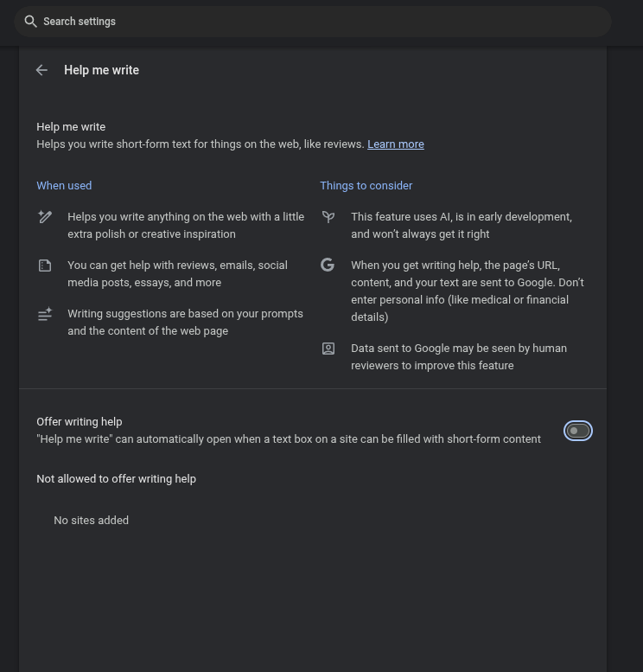
Task: Open the Learn more link
Action: (395, 144)
